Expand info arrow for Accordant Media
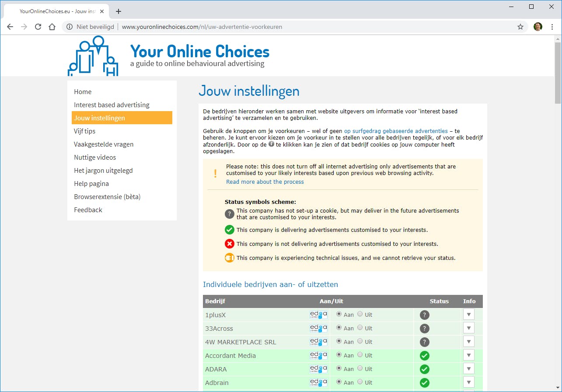 pyautogui.click(x=469, y=355)
